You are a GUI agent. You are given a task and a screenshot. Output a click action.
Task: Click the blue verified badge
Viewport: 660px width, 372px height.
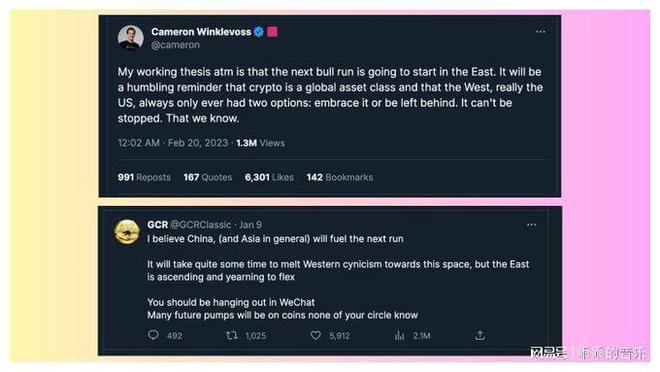[x=259, y=32]
